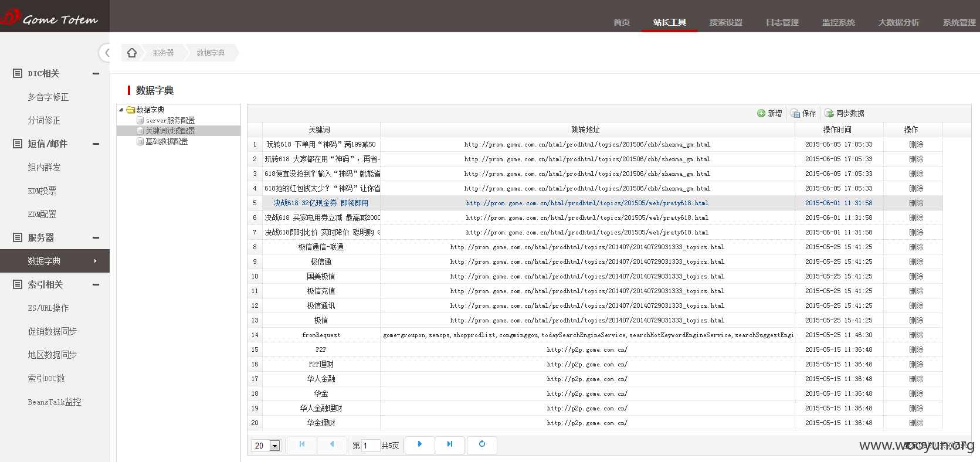The image size is (980, 462).
Task: Click the 保存 save button
Action: [x=803, y=113]
